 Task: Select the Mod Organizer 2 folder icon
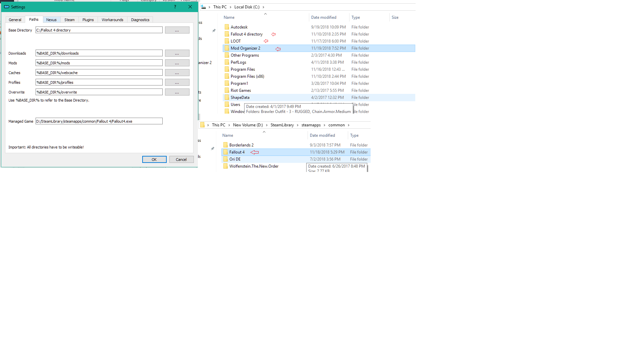[227, 48]
